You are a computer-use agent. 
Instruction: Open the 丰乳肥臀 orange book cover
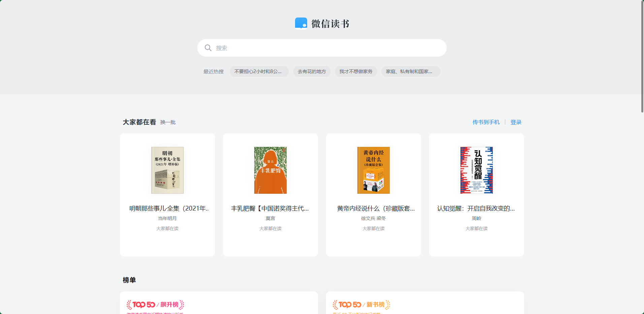point(270,170)
